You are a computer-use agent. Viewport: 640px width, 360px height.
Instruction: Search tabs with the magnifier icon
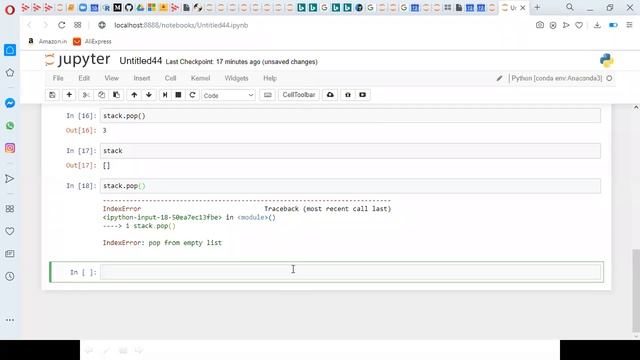pyautogui.click(x=570, y=7)
